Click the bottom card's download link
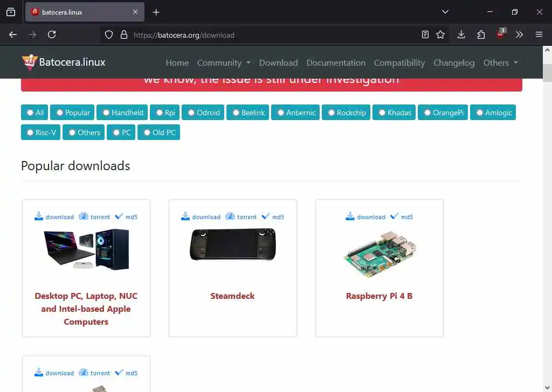Viewport: 552px width, 392px height. [x=54, y=372]
